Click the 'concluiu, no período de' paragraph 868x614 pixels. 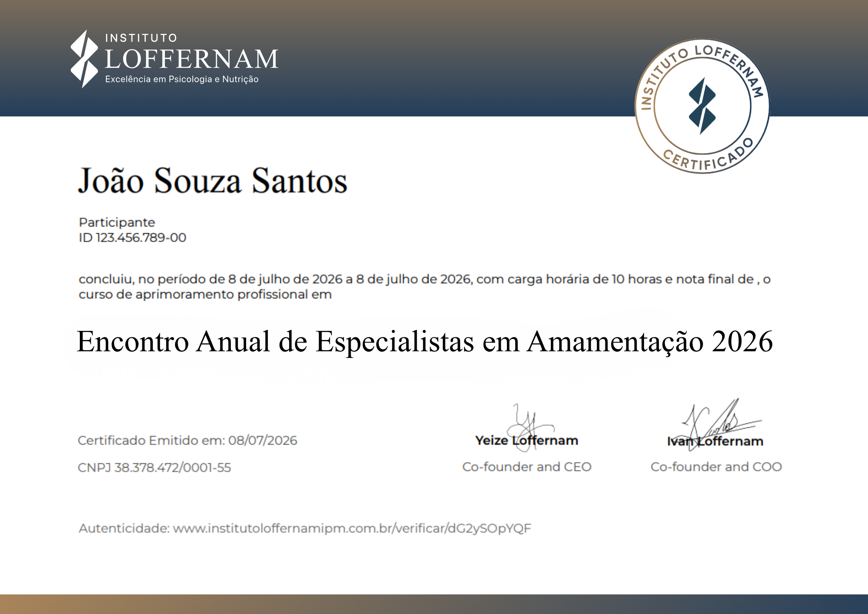pyautogui.click(x=424, y=287)
